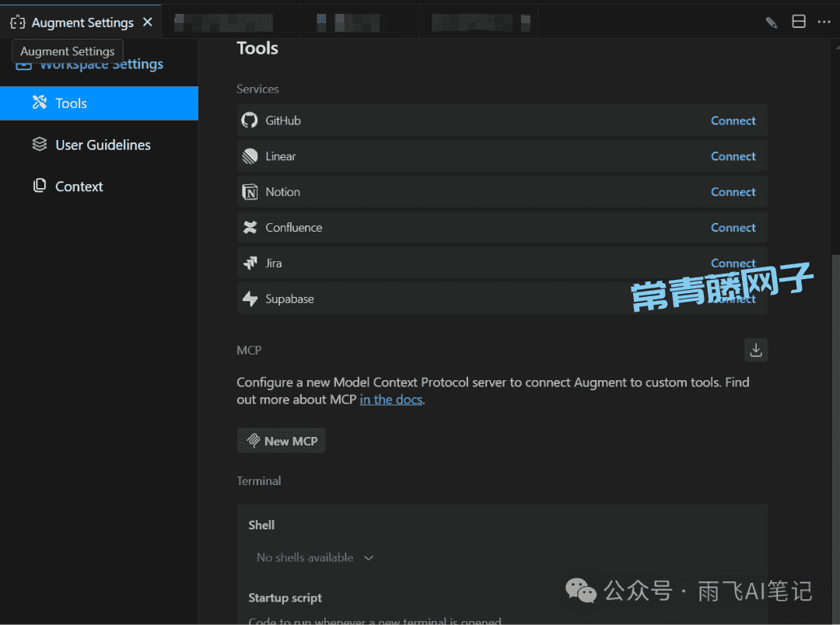This screenshot has height=625, width=840.
Task: Click the 'MCP' section heading
Action: [x=249, y=351]
